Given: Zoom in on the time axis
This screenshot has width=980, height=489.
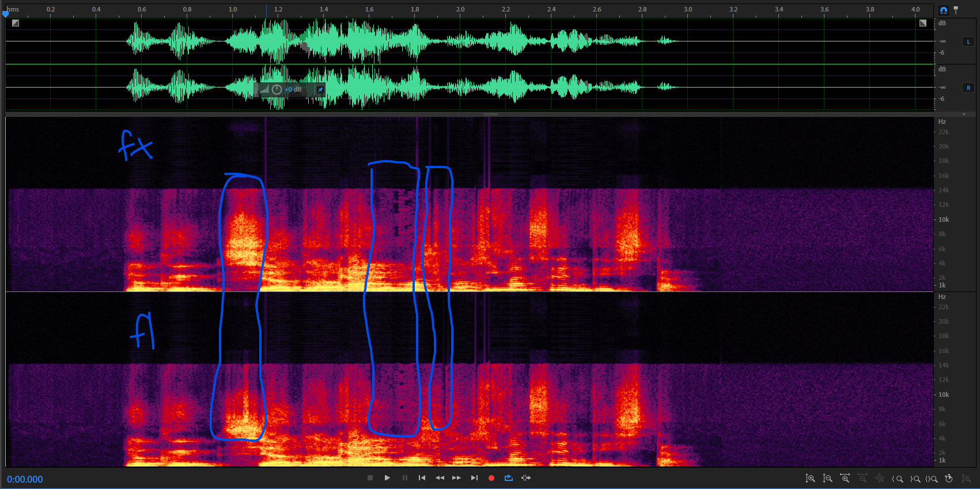Looking at the screenshot, I should 845,479.
